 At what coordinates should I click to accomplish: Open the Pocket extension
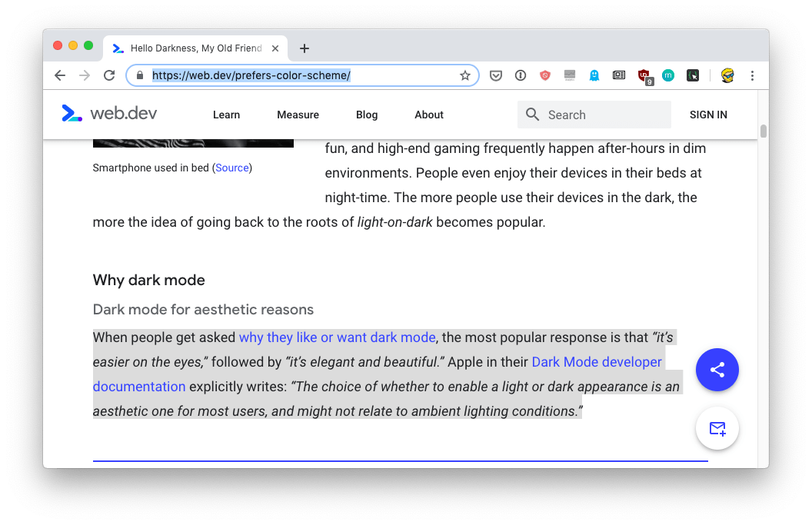point(496,75)
